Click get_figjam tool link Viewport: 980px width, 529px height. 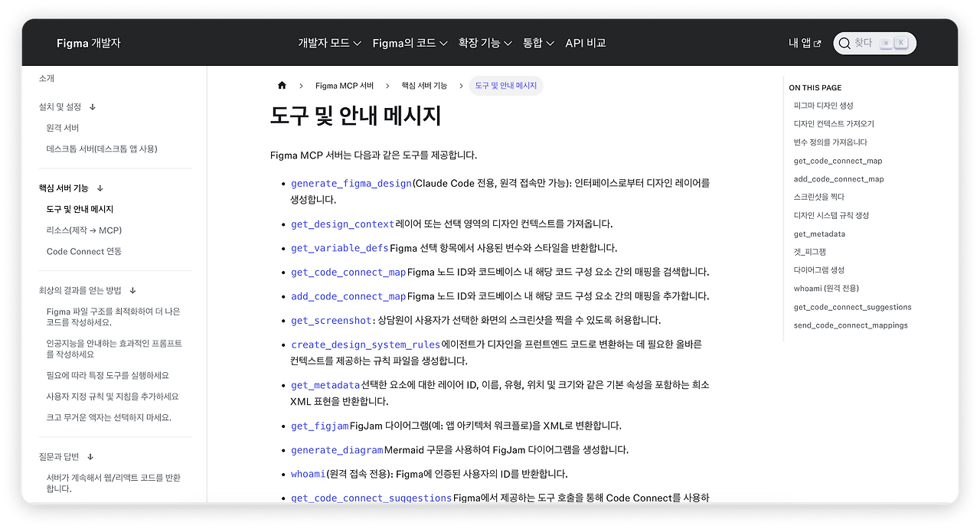click(x=320, y=426)
